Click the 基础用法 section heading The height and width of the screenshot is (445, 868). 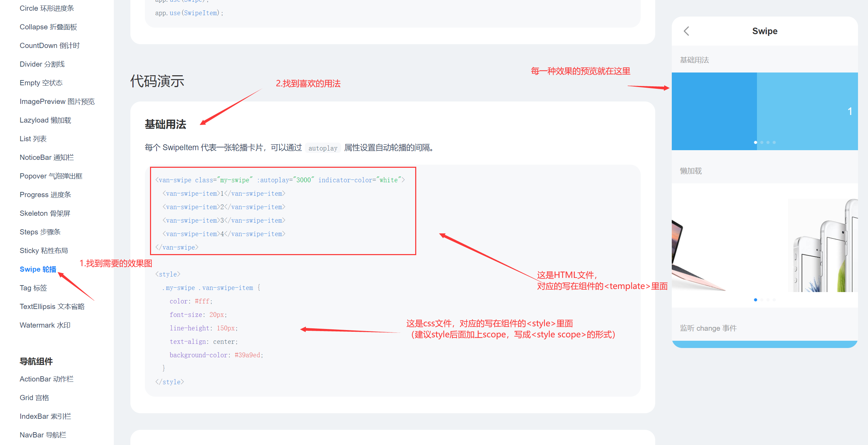coord(165,124)
